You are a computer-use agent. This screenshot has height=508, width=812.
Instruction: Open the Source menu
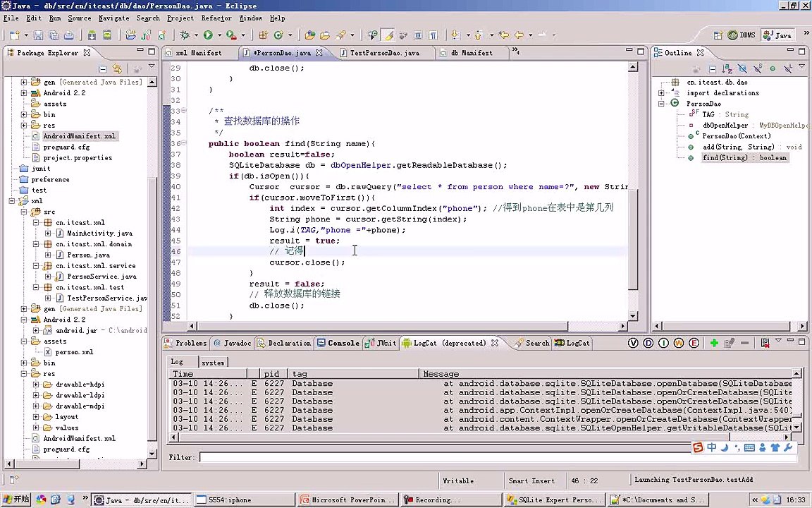[x=79, y=18]
